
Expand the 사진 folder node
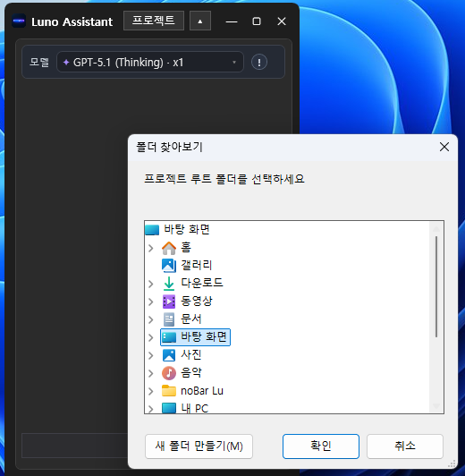[151, 355]
